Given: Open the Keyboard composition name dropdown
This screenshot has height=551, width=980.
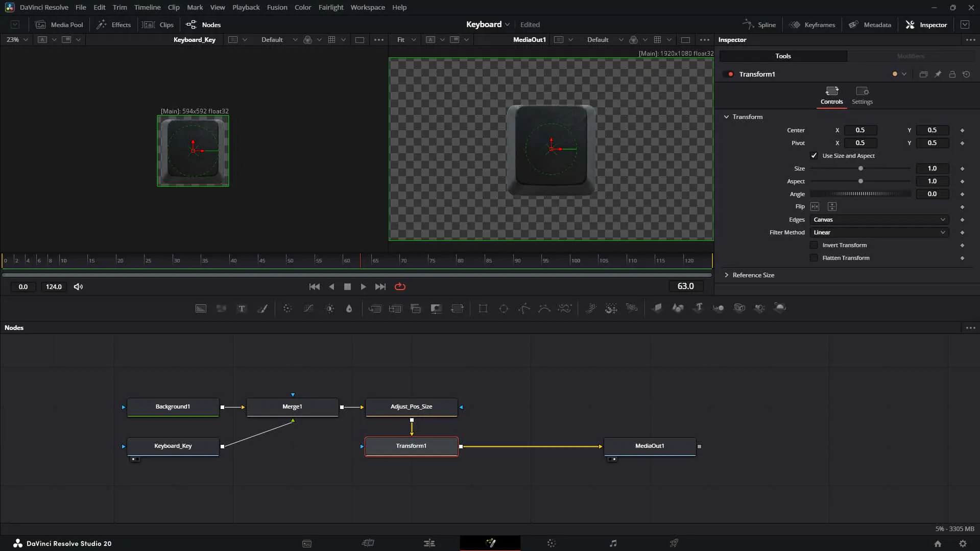Looking at the screenshot, I should coord(488,25).
